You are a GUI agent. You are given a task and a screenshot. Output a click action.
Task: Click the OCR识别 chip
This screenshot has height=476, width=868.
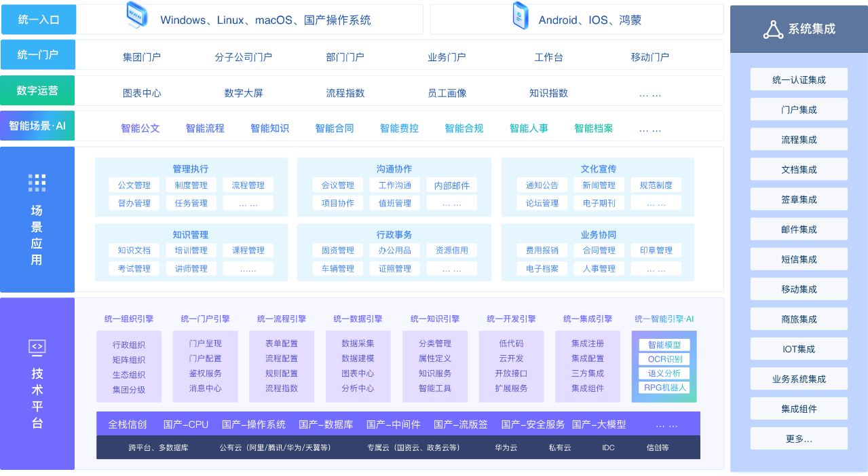point(664,359)
